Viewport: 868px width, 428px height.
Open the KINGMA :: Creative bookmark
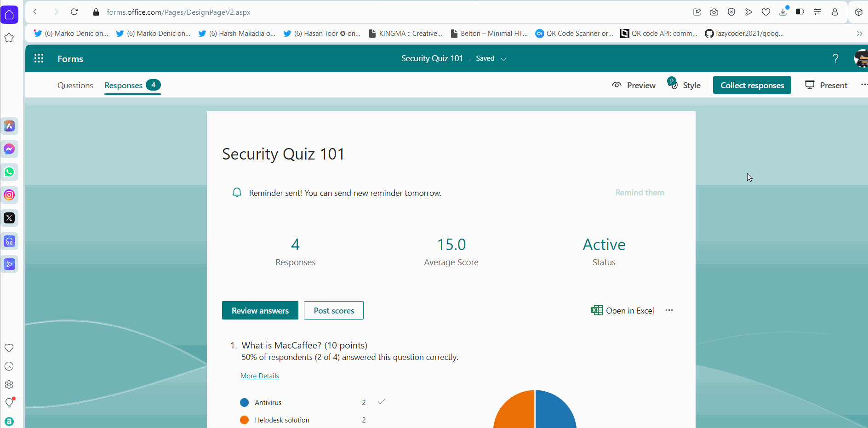pyautogui.click(x=406, y=34)
